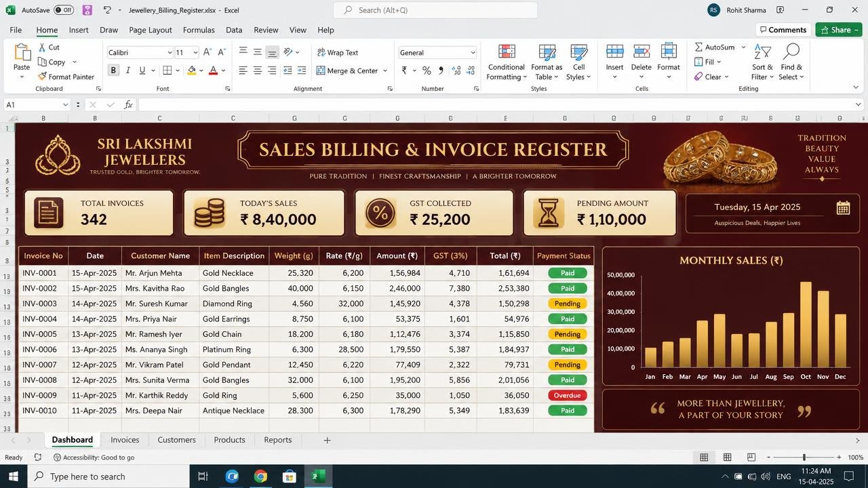
Task: Expand the Name Box dropdown arrow
Action: pyautogui.click(x=65, y=104)
